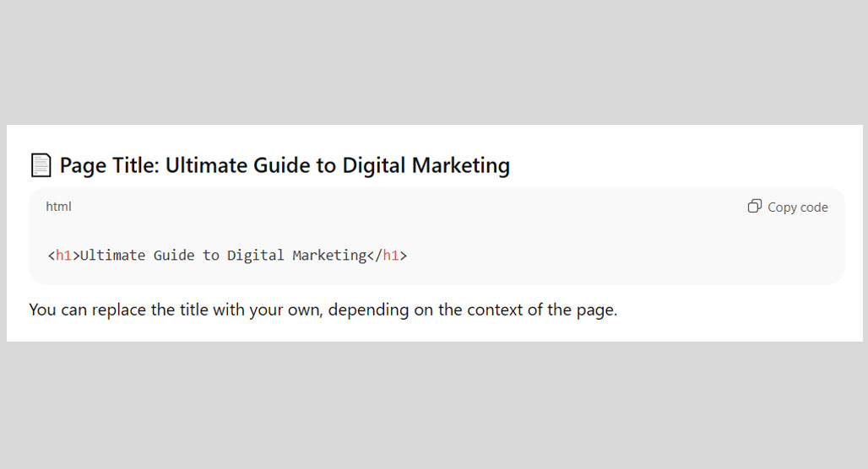Click the h1 code line in the code block
The height and width of the screenshot is (469, 868).
pyautogui.click(x=227, y=256)
